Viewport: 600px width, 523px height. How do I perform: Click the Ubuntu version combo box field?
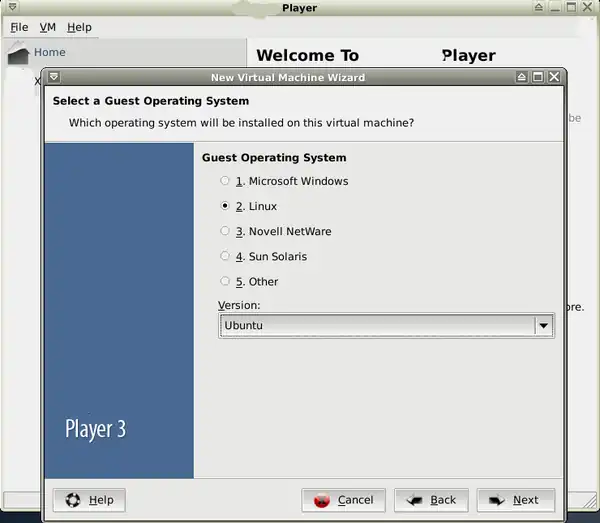376,325
